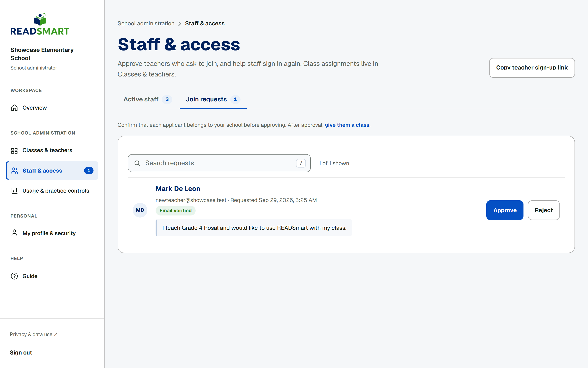This screenshot has height=368, width=588.
Task: Click the slash shortcut key badge
Action: coord(301,163)
